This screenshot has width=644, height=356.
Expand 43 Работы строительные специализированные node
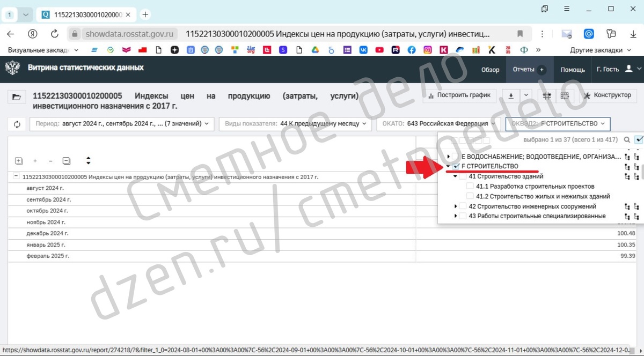456,216
